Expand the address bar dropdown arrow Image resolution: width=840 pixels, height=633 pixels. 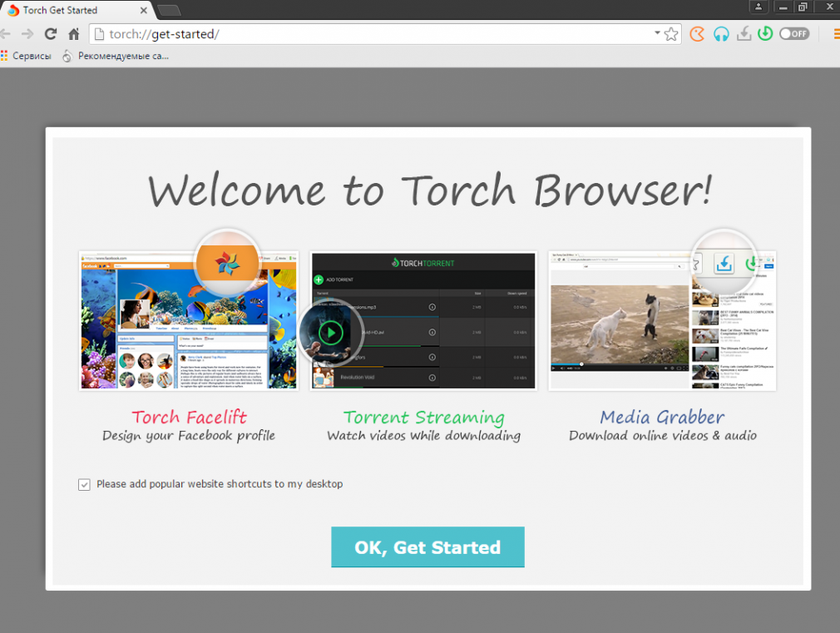pos(657,33)
